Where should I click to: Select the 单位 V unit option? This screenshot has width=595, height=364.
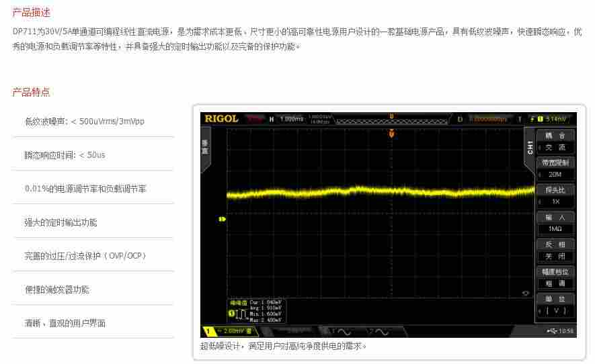tap(555, 305)
